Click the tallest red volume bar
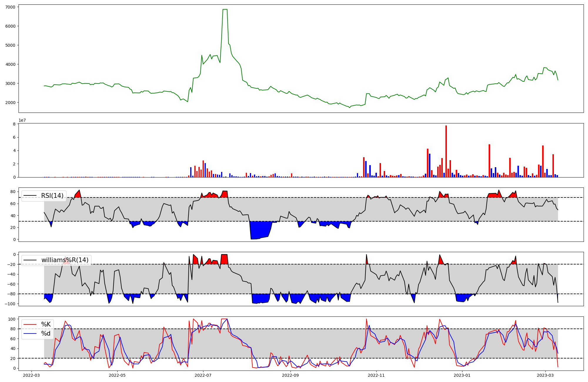The image size is (588, 382). [446, 151]
